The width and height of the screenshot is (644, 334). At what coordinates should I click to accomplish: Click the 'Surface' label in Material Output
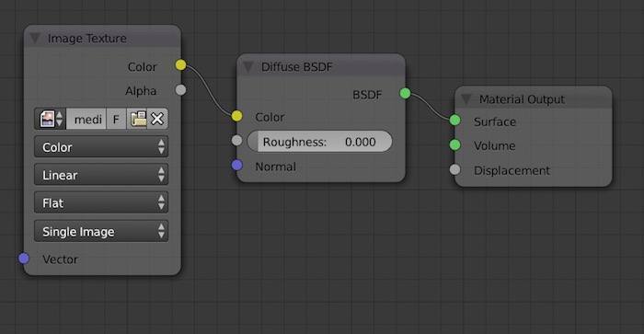point(495,121)
